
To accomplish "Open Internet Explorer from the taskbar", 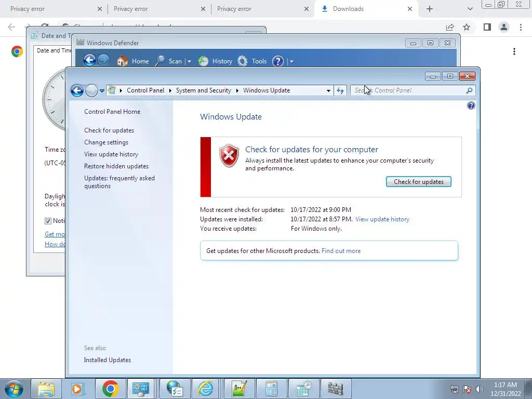I will tap(205, 389).
